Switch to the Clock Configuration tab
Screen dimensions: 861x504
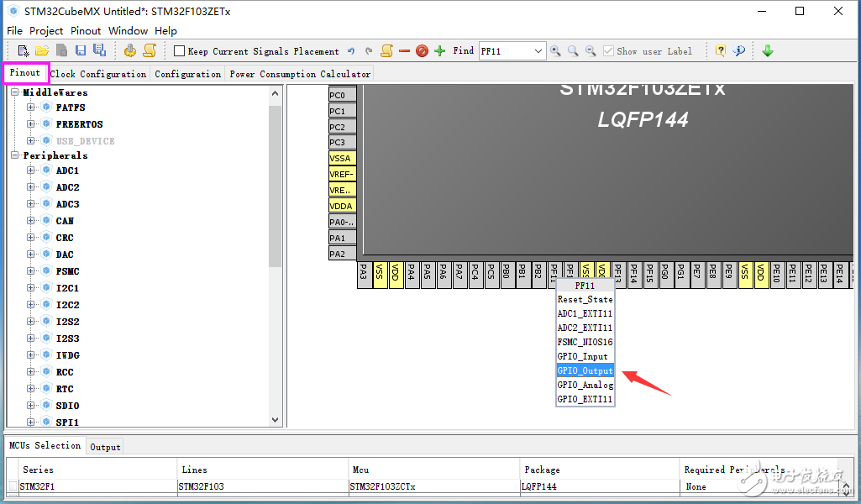[x=98, y=74]
